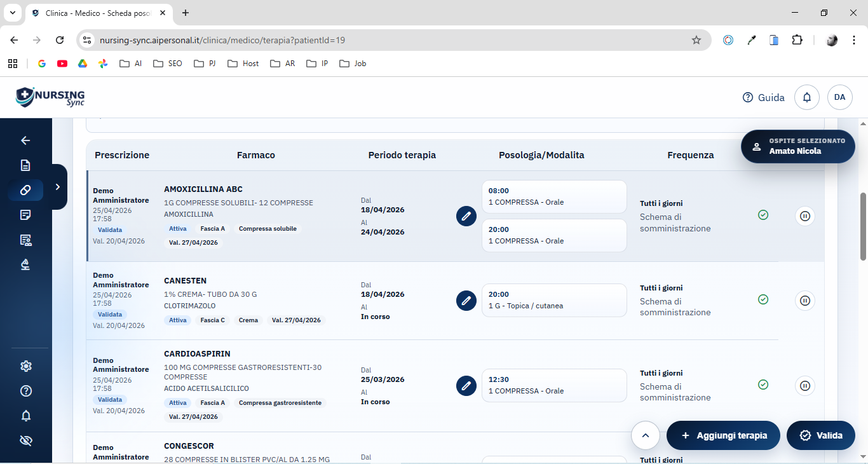Pause the CARDIOASPIRIN therapy
The width and height of the screenshot is (868, 464).
click(805, 386)
